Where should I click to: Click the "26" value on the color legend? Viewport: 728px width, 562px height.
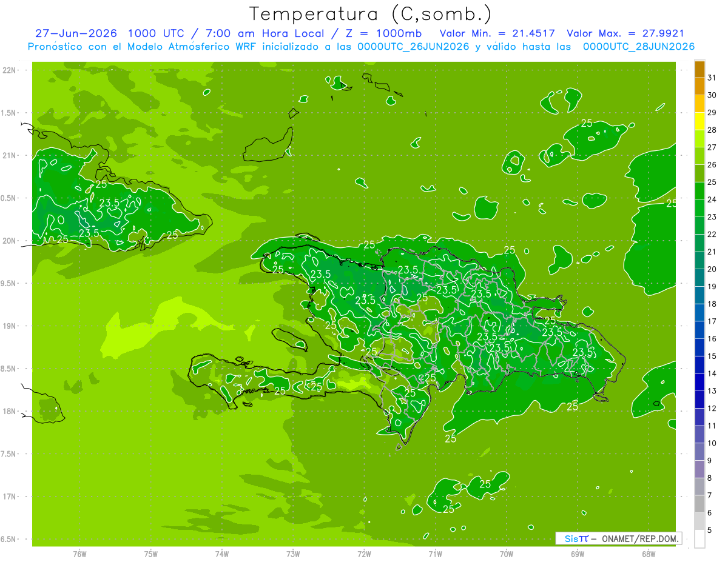(x=712, y=164)
